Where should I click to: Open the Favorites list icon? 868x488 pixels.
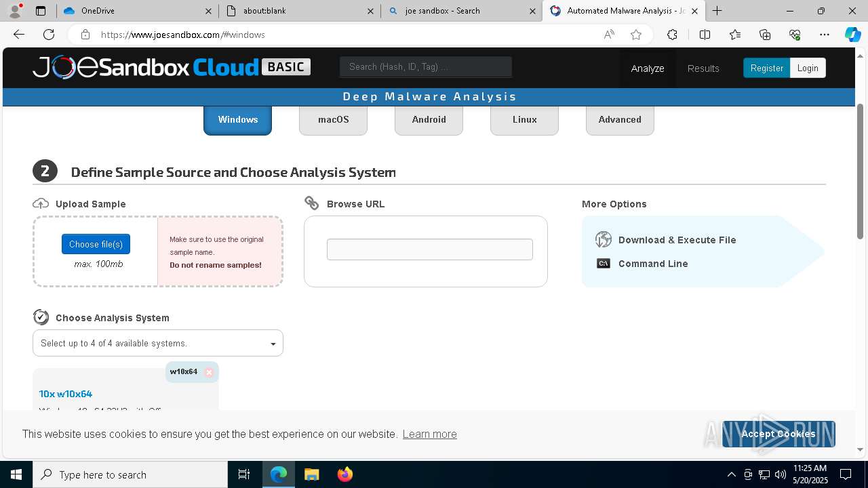(735, 35)
